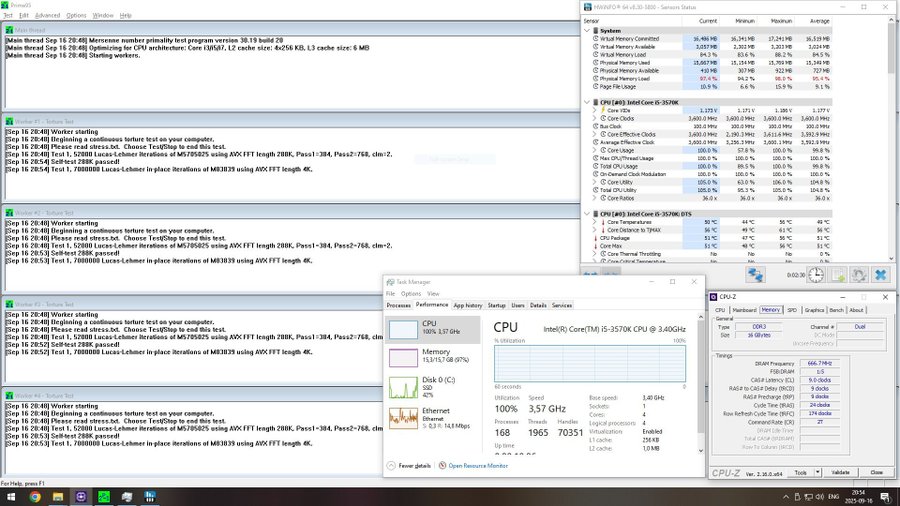Click HWiNFO sensor list vertical scrollbar
The image size is (900, 506).
coord(891,139)
